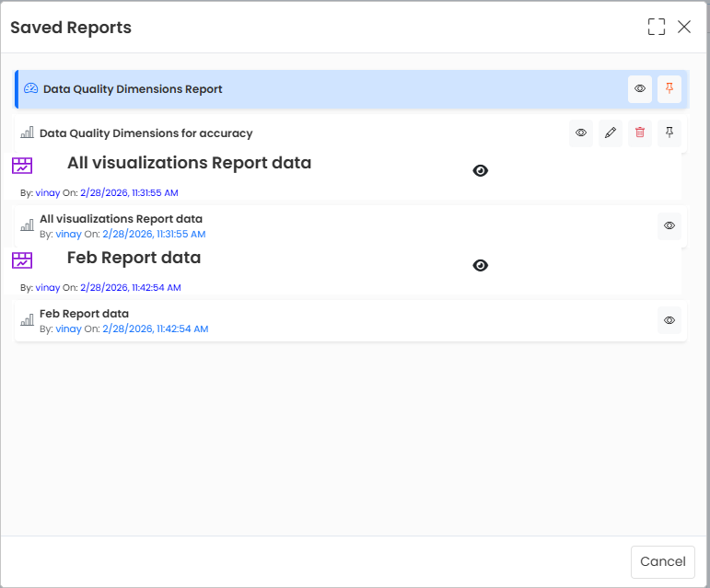
Task: Pin the Data Quality Dimensions for accuracy report
Action: tap(669, 133)
